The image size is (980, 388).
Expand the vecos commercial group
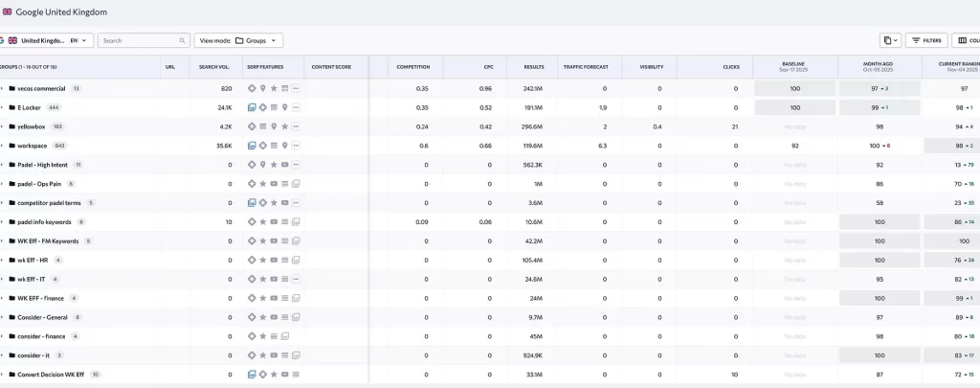point(2,88)
